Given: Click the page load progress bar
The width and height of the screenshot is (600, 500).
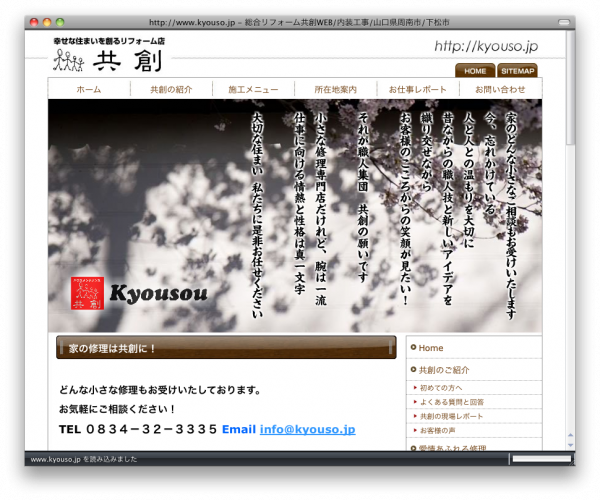Looking at the screenshot, I should [541, 459].
